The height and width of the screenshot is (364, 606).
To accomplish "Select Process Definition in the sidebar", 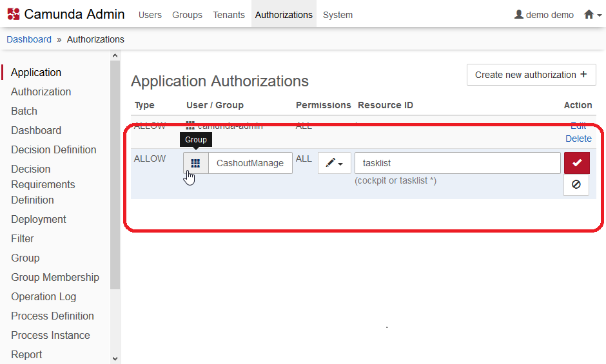I will coord(52,316).
